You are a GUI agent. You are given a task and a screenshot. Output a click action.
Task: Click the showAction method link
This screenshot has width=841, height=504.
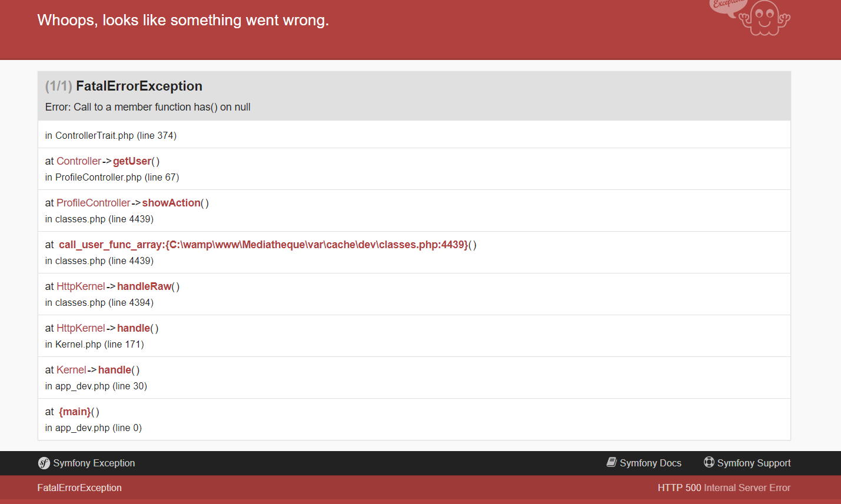click(171, 202)
